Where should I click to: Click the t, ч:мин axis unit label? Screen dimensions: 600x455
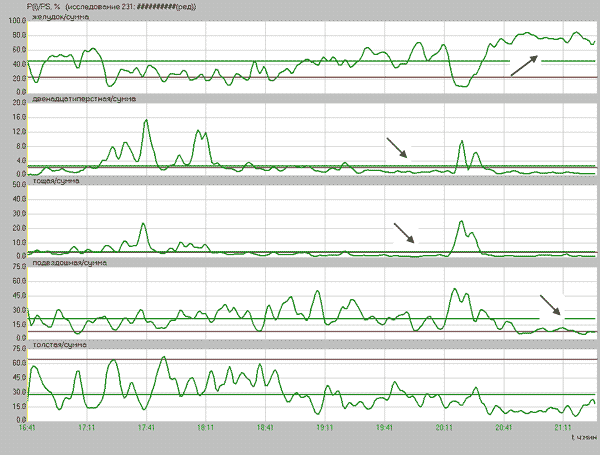tap(582, 438)
